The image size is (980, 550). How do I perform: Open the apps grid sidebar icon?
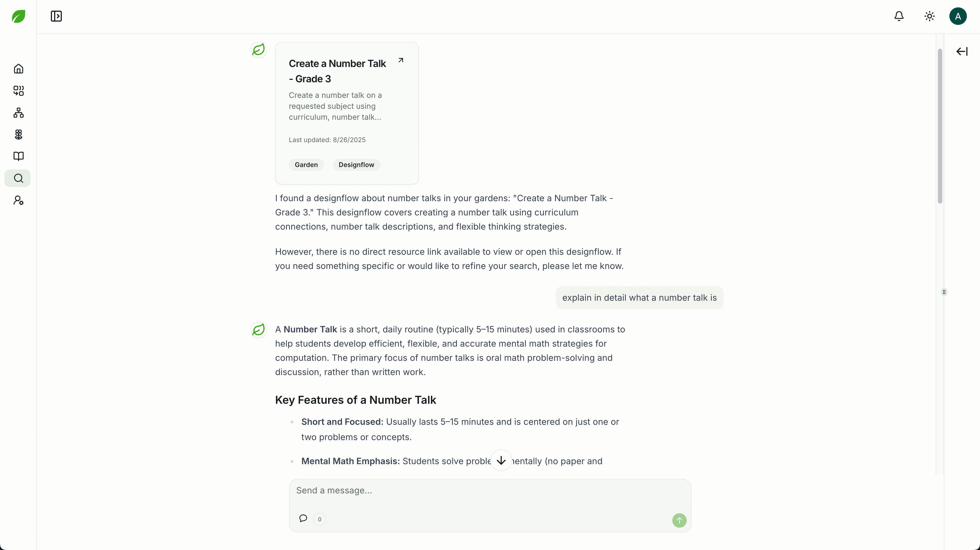click(x=18, y=90)
